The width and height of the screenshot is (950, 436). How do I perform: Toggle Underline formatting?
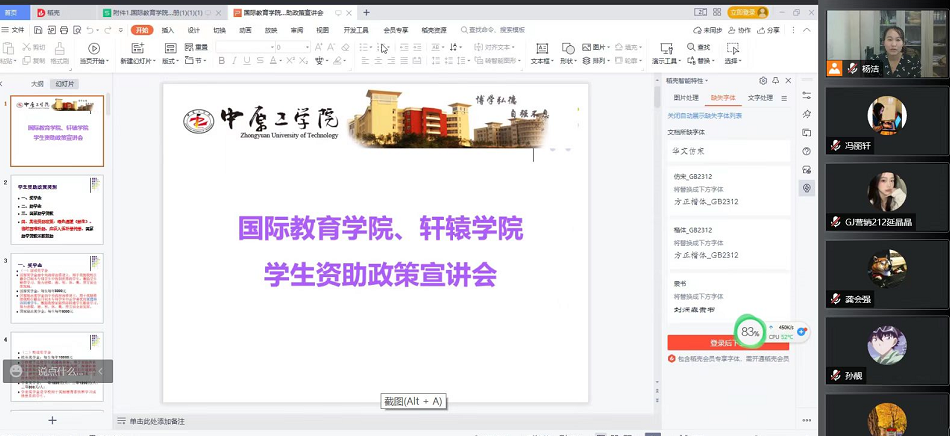(x=247, y=61)
